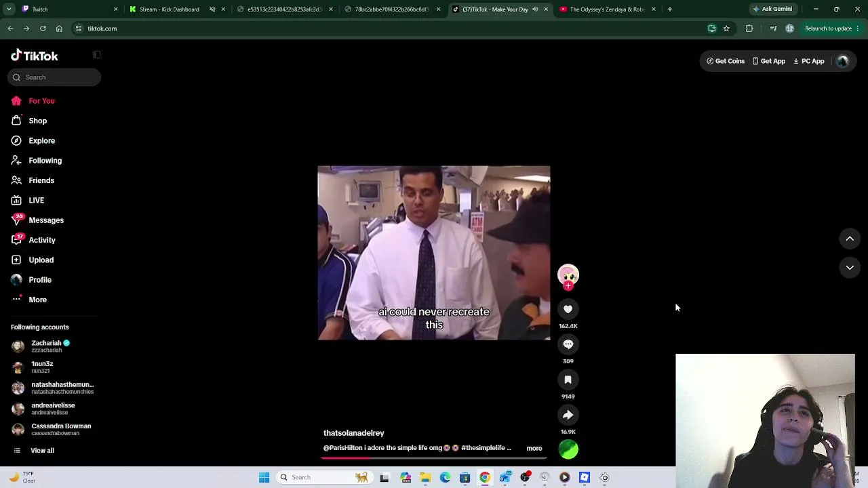Open the Windows Start menu
Screen dimensions: 868x488
point(264,477)
